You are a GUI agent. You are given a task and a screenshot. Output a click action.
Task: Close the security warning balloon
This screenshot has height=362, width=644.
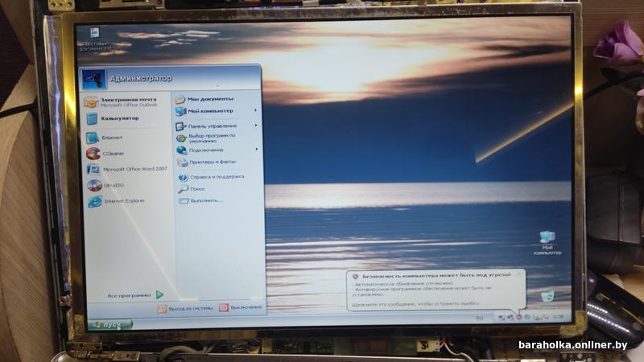pos(519,274)
